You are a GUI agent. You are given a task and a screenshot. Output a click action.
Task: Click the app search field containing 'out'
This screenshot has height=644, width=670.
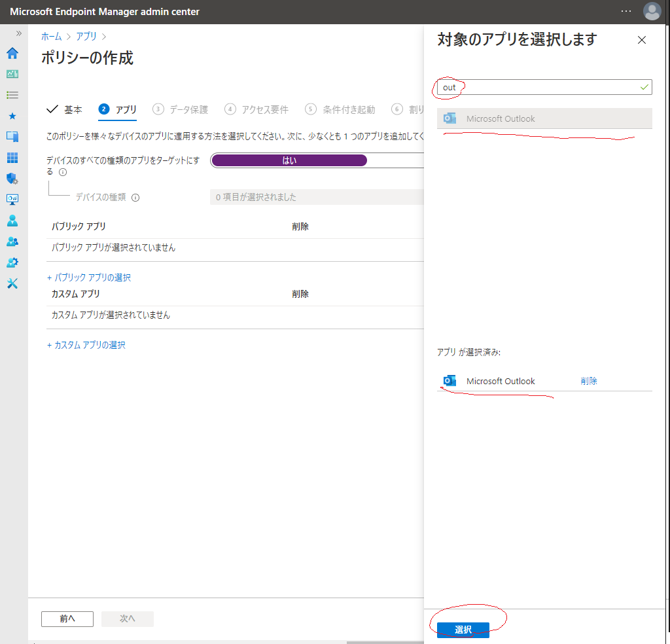click(x=544, y=87)
